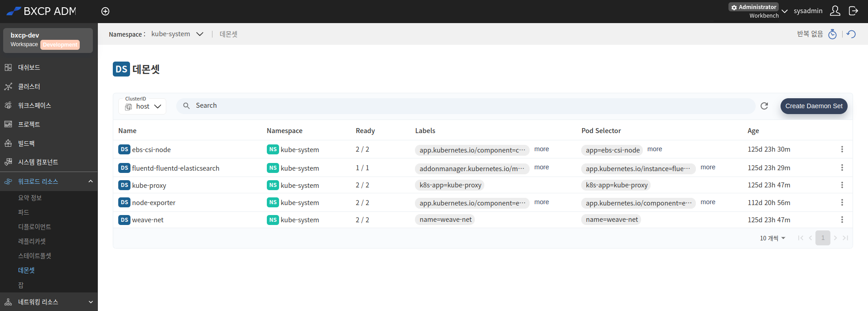Open the ClusterID host dropdown
Screen dimensions: 868x311
(x=142, y=106)
